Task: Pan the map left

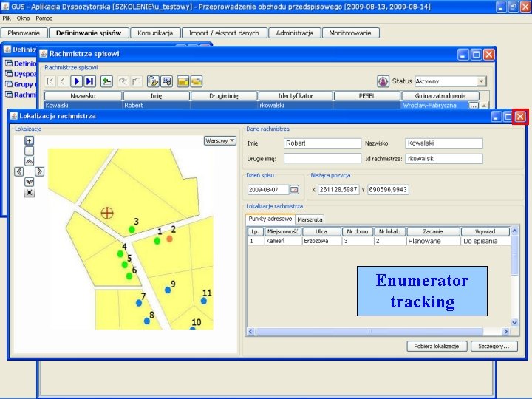Action: [x=19, y=171]
